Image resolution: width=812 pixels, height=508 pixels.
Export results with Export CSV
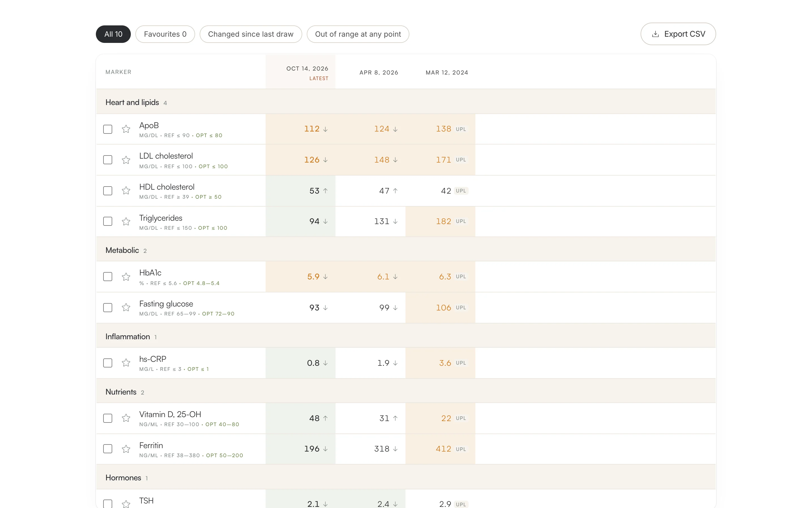[678, 34]
